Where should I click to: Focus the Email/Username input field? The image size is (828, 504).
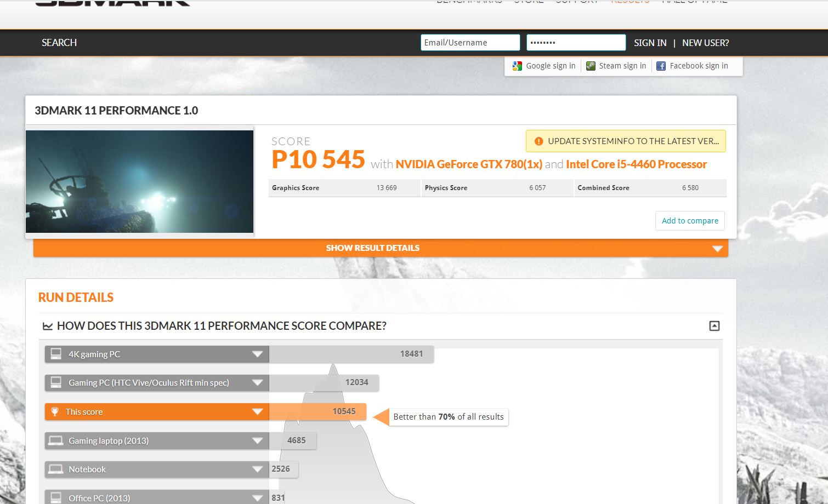[470, 43]
